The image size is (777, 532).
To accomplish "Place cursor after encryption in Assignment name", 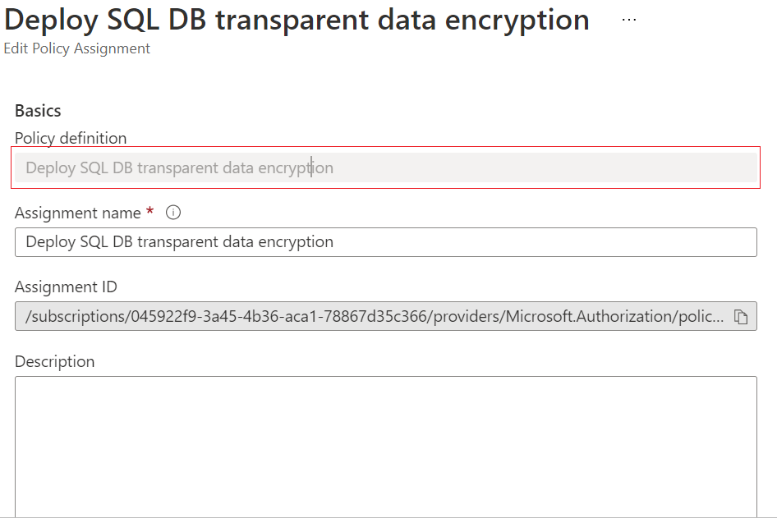I will 334,241.
